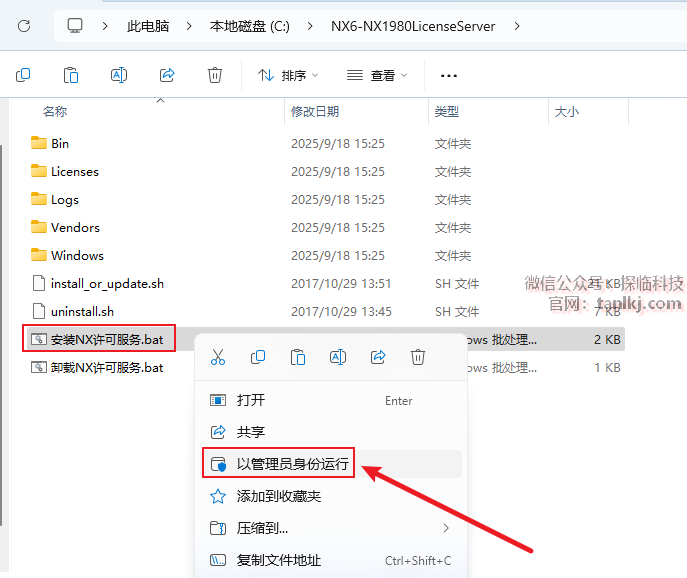Open the more options ellipsis menu
This screenshot has width=687, height=578.
449,75
